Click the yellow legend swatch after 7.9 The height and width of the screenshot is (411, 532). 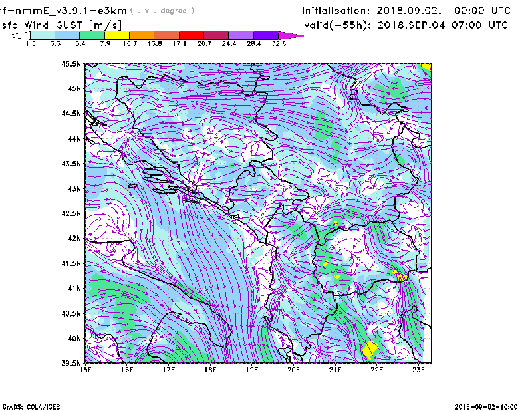click(117, 35)
